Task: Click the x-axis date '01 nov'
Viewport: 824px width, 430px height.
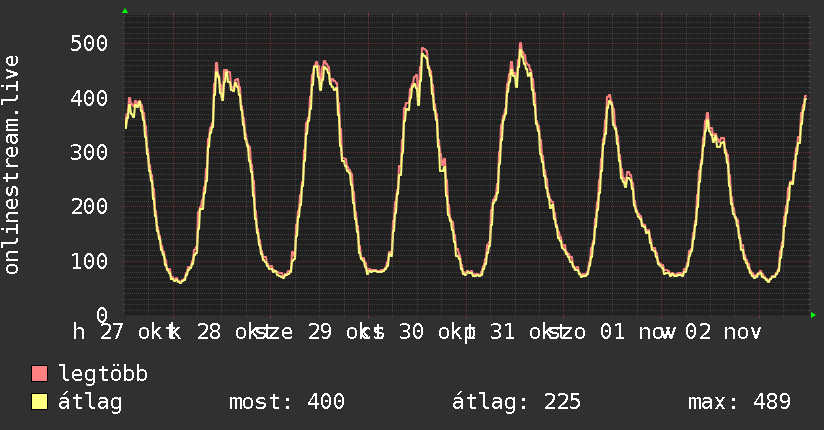Action: pyautogui.click(x=636, y=332)
